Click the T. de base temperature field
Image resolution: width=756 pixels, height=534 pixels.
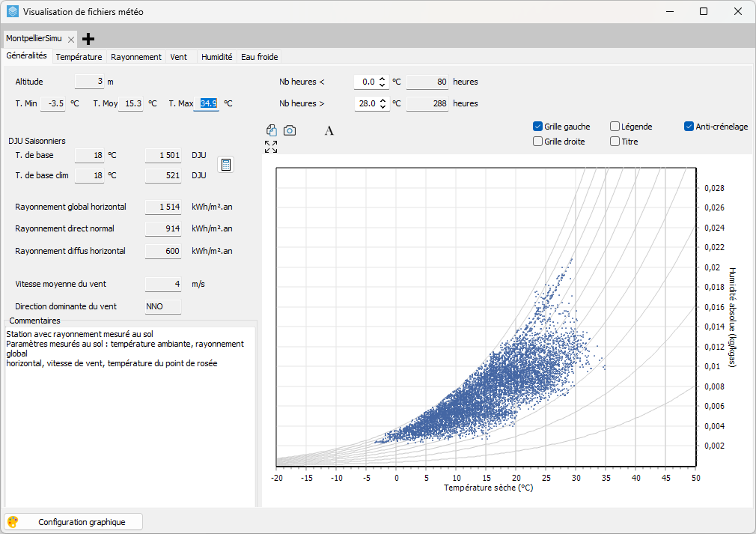[89, 155]
